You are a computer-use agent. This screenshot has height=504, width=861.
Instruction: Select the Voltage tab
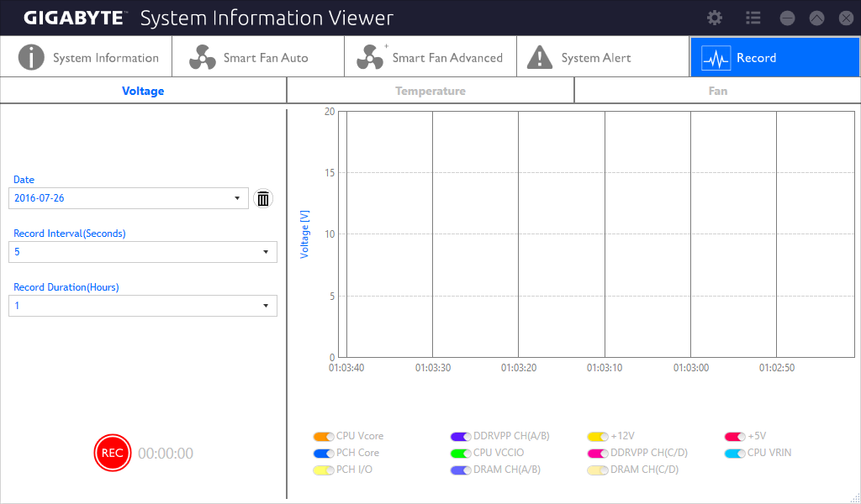(143, 91)
